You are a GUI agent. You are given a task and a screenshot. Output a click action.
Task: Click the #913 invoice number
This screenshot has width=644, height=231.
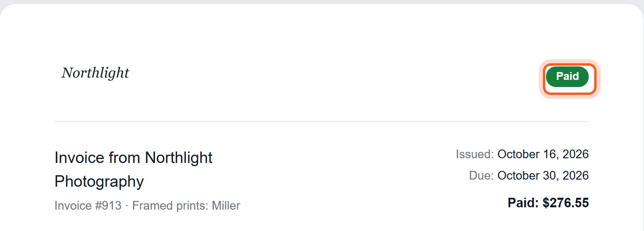[108, 206]
